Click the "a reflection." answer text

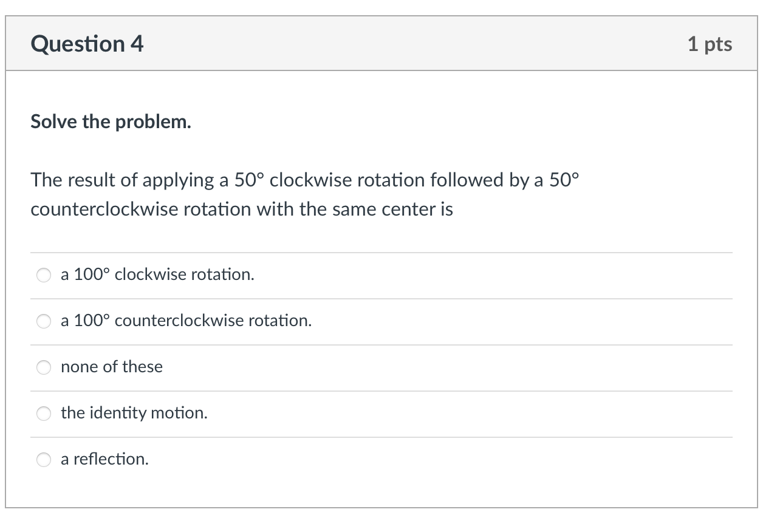104,459
